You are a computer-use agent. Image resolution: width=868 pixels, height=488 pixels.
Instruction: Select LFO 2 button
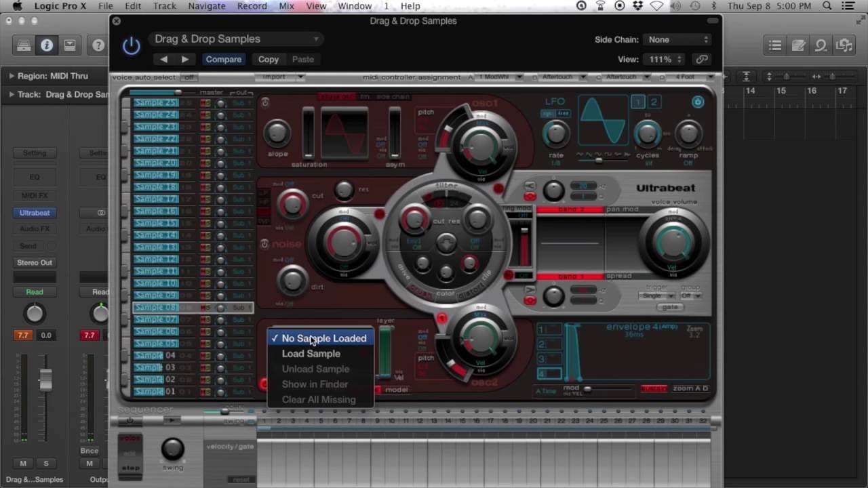coord(654,102)
